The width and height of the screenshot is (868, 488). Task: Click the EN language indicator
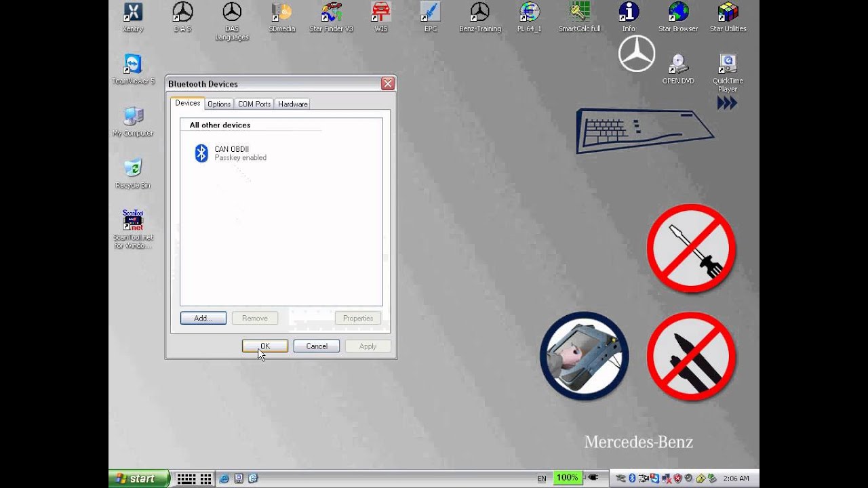click(x=542, y=479)
